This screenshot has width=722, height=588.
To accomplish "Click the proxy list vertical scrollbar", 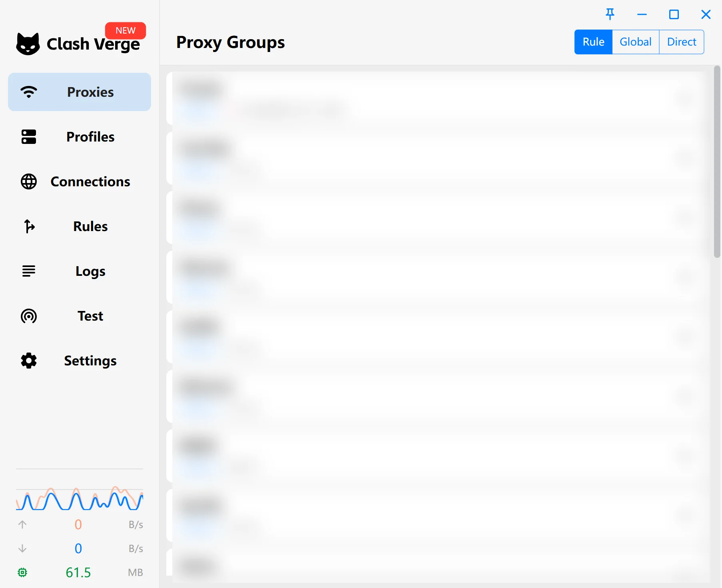I will [717, 162].
